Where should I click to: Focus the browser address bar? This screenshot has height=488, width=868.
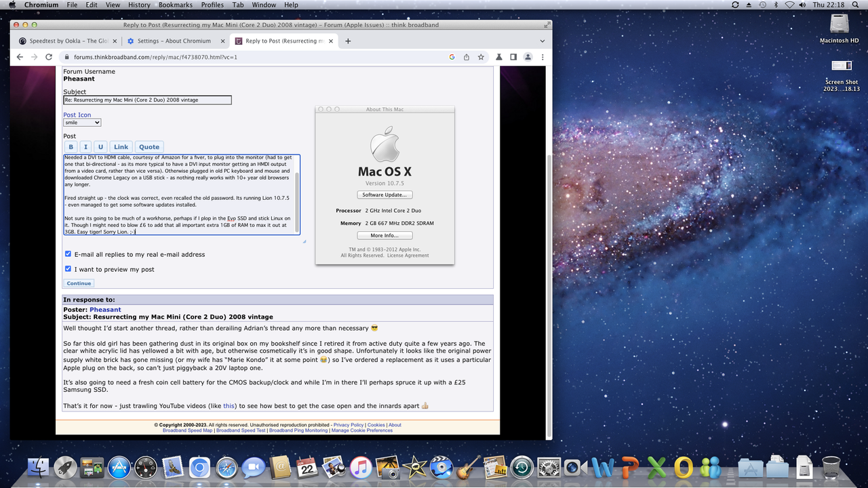pos(258,57)
